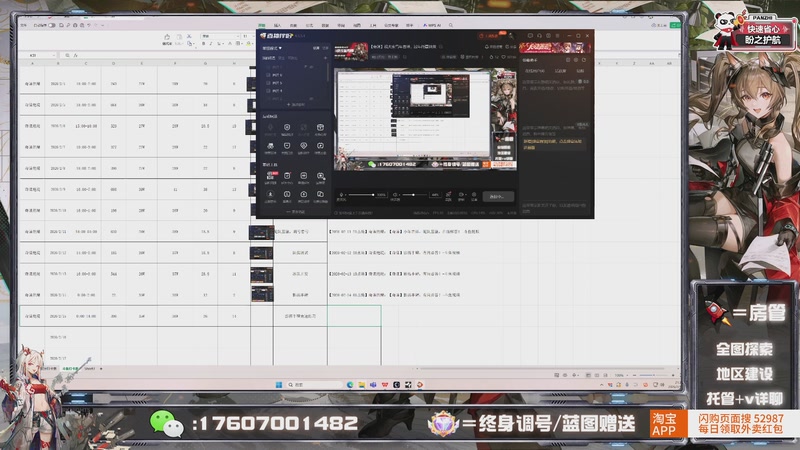Open the fill color dropdown arrow in ribbon
The image size is (800, 450).
tap(253, 43)
